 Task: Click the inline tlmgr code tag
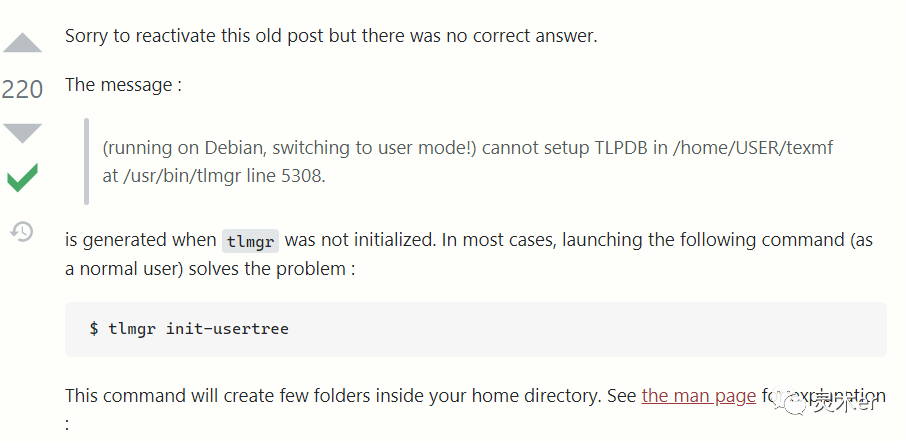tap(250, 241)
